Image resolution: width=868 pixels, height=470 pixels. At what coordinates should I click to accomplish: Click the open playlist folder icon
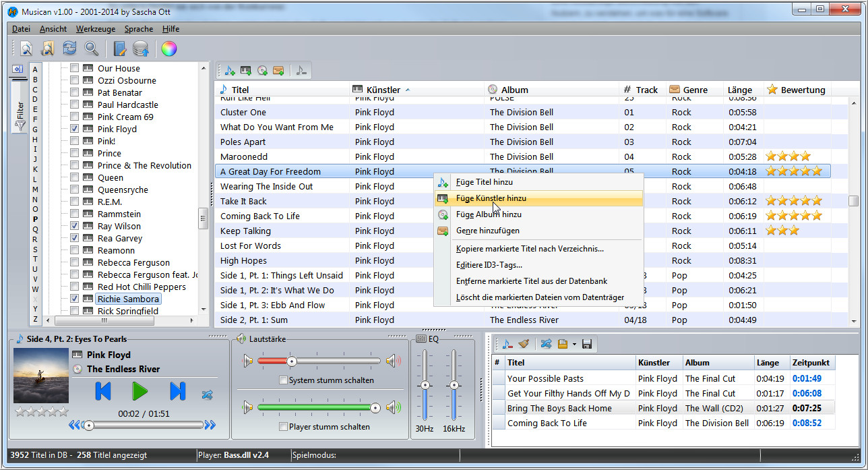[x=563, y=344]
